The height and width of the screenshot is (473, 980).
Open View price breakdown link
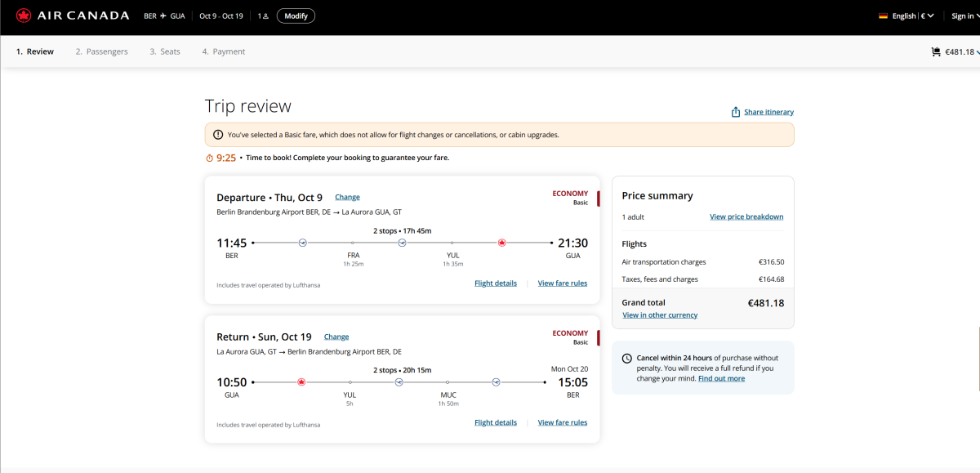[746, 216]
